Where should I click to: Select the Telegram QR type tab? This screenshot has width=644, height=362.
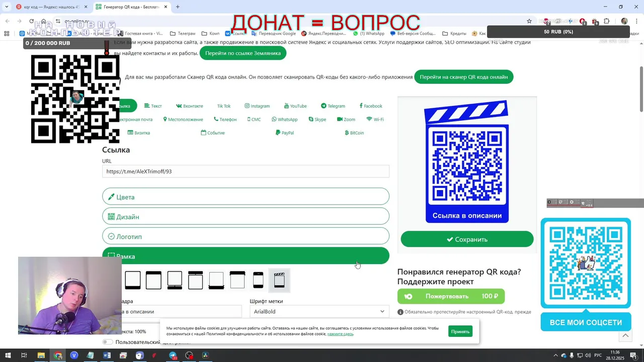[333, 106]
